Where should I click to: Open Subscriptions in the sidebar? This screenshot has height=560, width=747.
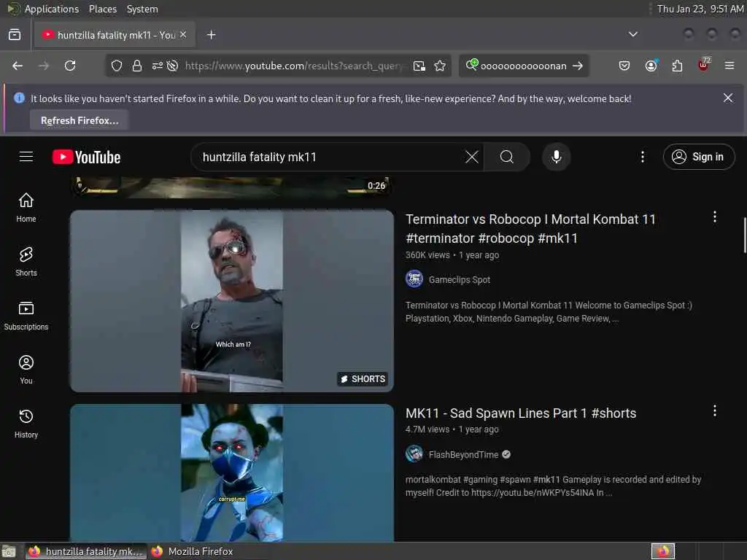tap(26, 315)
